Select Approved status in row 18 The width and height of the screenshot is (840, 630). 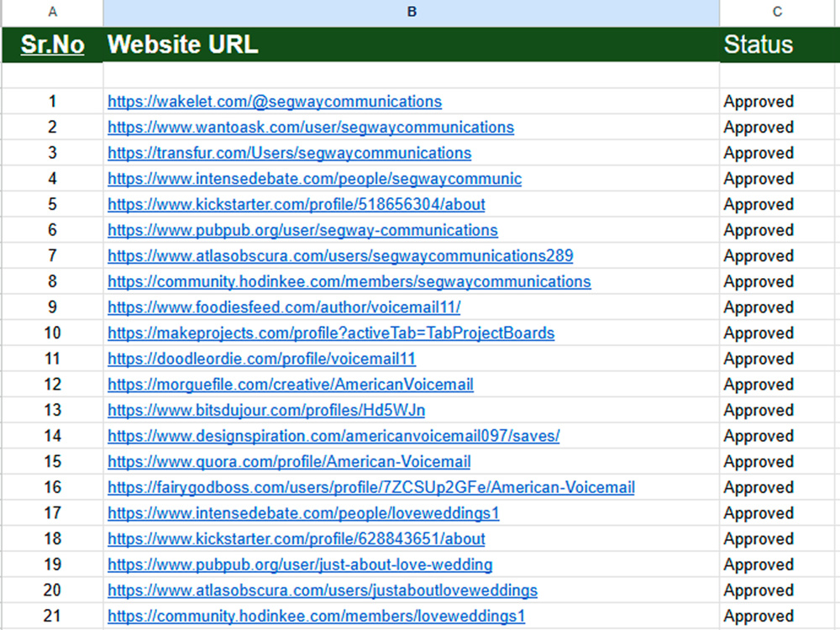[x=759, y=538]
